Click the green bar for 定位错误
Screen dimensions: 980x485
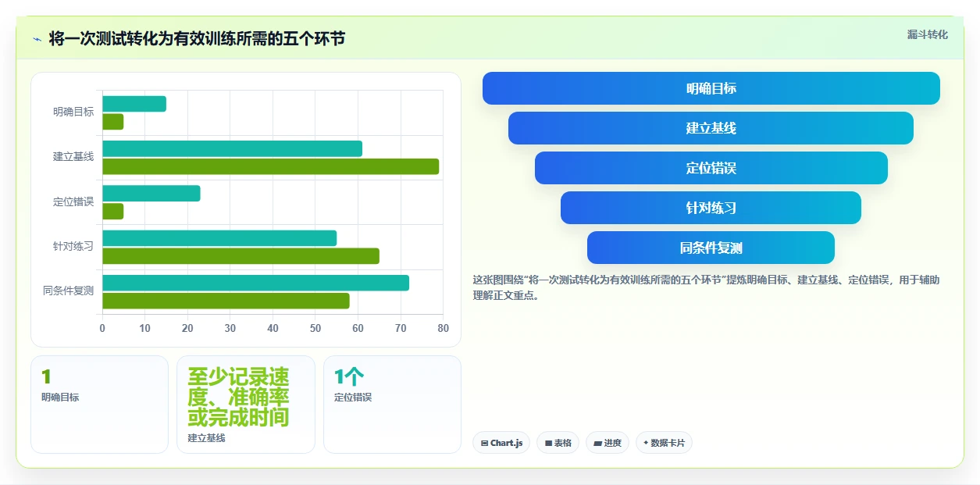(113, 212)
